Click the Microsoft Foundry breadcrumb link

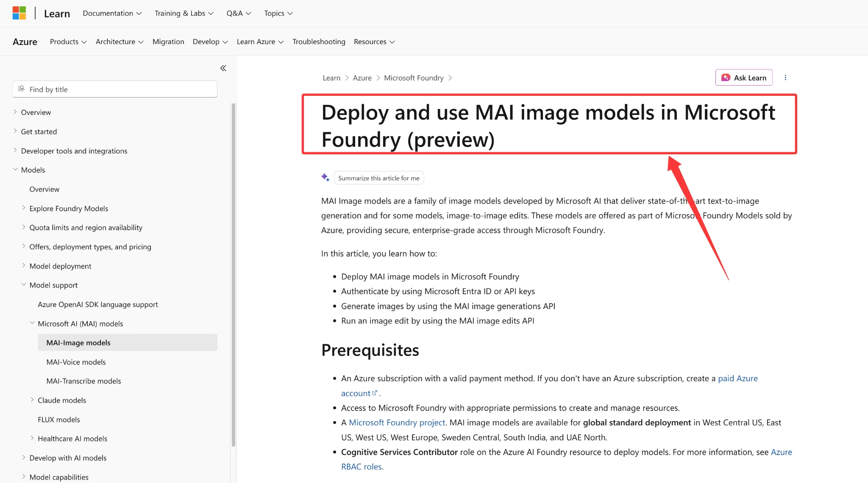click(414, 78)
